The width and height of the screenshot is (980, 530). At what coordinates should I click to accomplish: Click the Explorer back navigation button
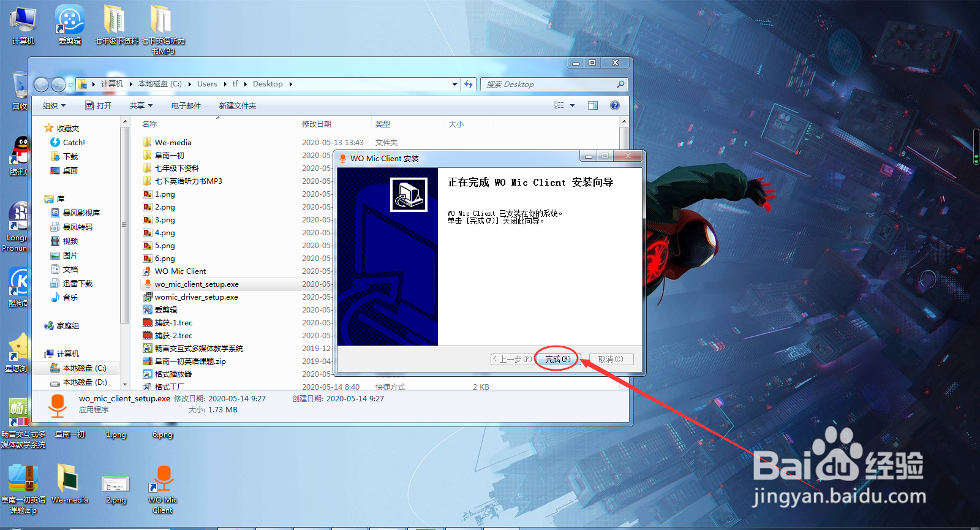point(41,85)
